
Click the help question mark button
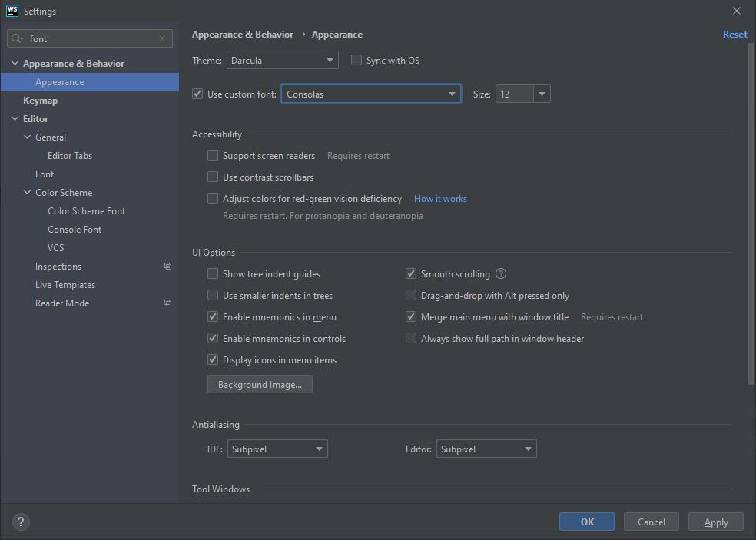pos(21,522)
